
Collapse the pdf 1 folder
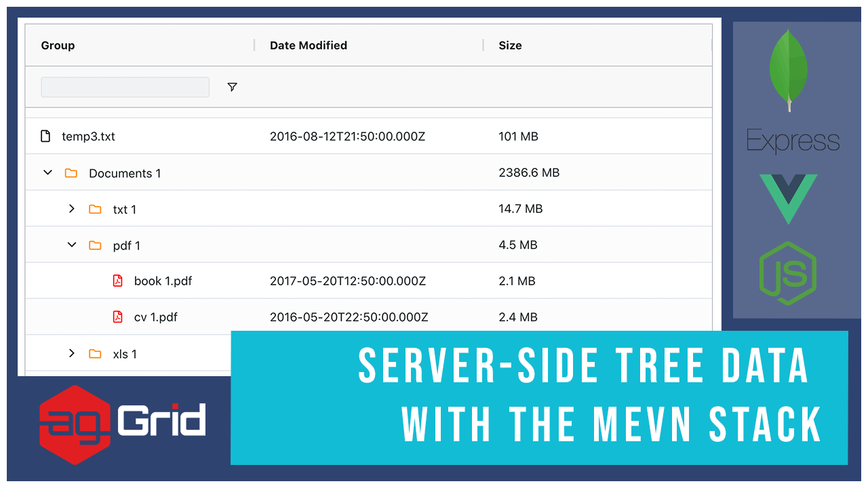pos(72,245)
